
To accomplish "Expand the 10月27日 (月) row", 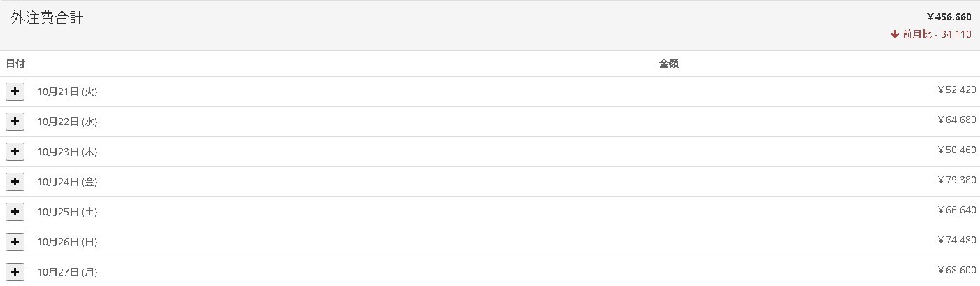I will 15,272.
